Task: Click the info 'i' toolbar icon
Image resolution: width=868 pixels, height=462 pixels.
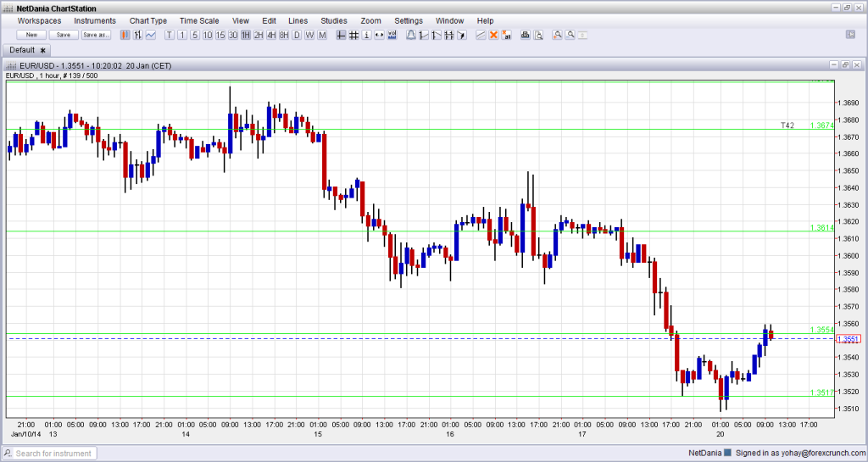Action: (366, 35)
